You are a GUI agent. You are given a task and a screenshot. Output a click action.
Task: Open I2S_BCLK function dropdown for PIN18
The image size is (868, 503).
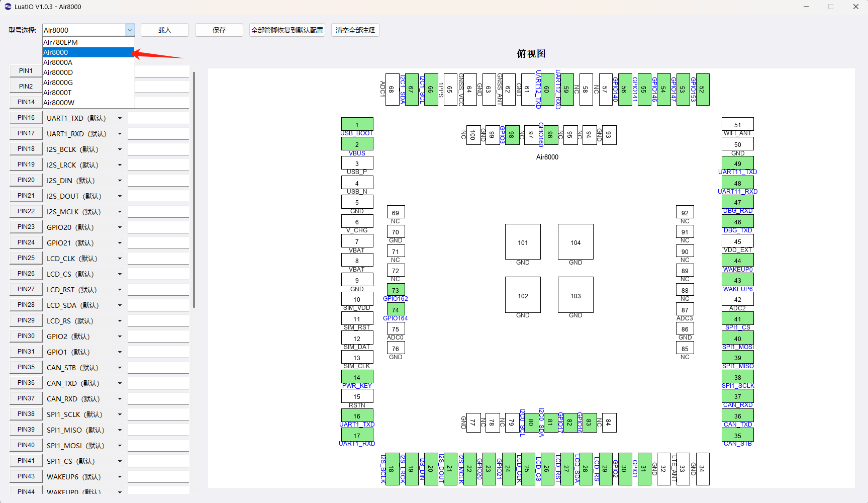120,149
